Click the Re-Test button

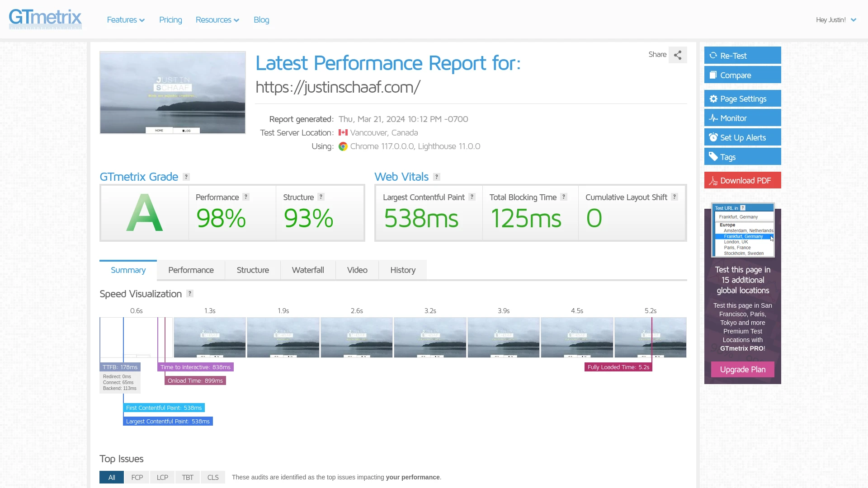click(742, 55)
